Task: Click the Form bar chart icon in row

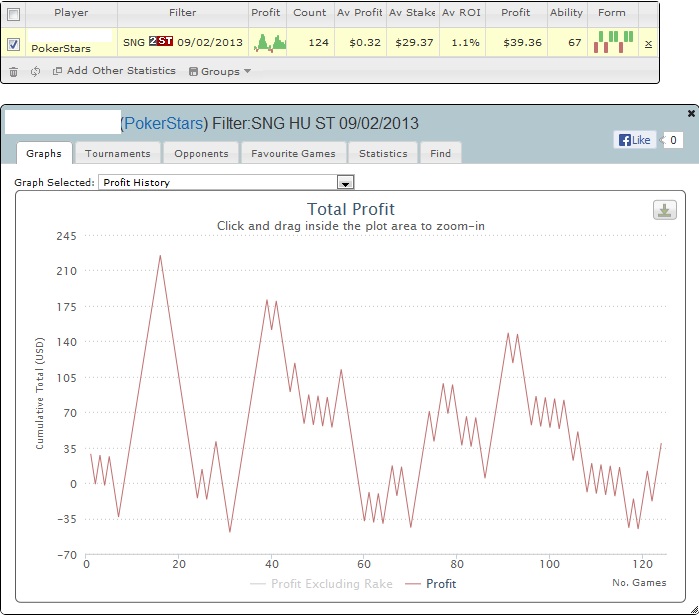Action: pyautogui.click(x=611, y=42)
